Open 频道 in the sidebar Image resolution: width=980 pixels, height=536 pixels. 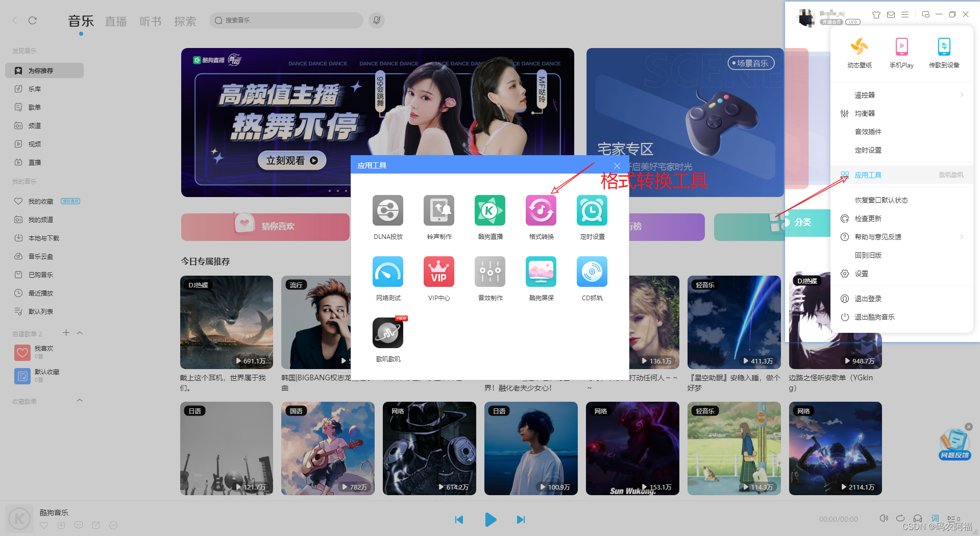click(x=44, y=126)
